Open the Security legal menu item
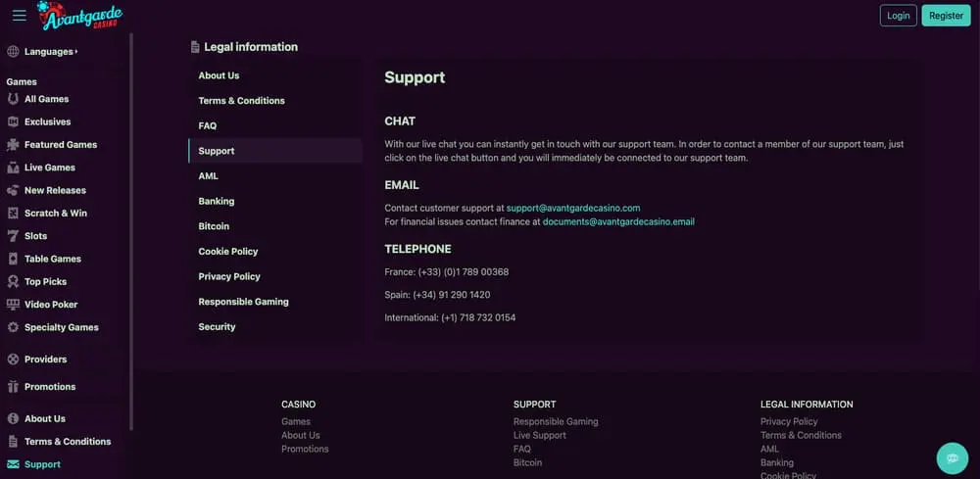This screenshot has height=479, width=980. click(x=217, y=326)
